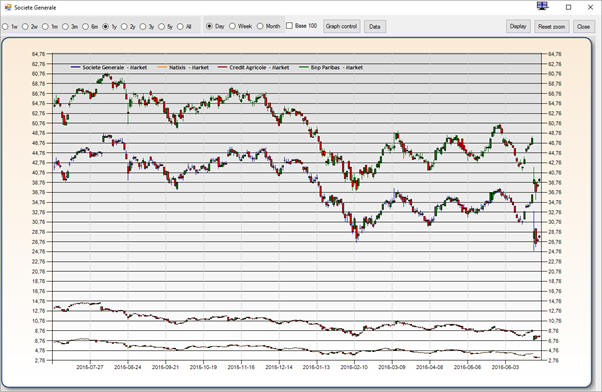
Task: Click the 2016-03-09 date axis label
Action: [392, 367]
